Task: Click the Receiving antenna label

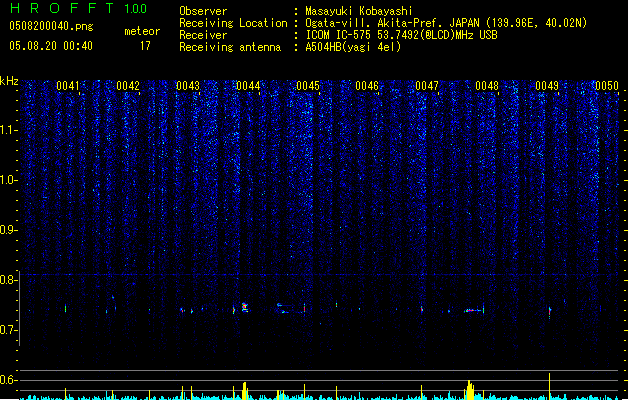Action: tap(230, 47)
